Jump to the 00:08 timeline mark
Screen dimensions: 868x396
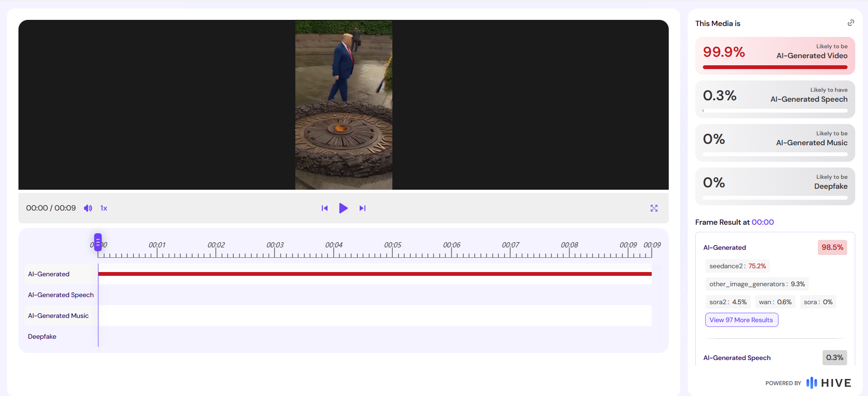click(569, 245)
